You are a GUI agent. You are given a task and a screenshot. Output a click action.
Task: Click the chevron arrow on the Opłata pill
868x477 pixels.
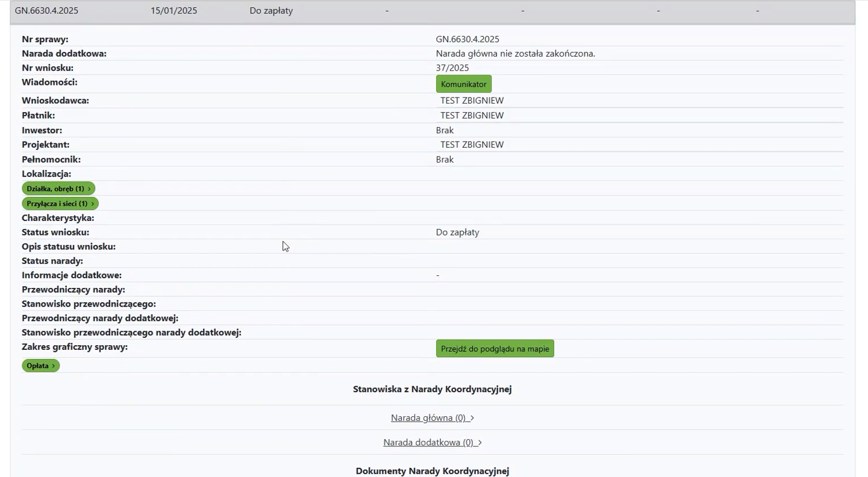(x=54, y=366)
